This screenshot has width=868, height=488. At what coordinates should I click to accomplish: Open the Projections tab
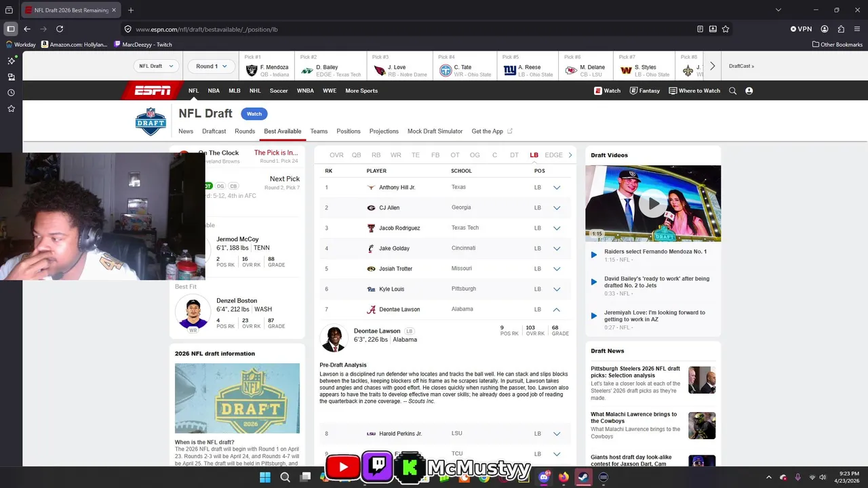pyautogui.click(x=384, y=131)
